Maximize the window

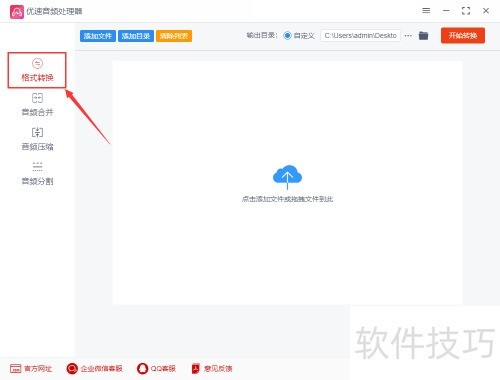coord(466,11)
